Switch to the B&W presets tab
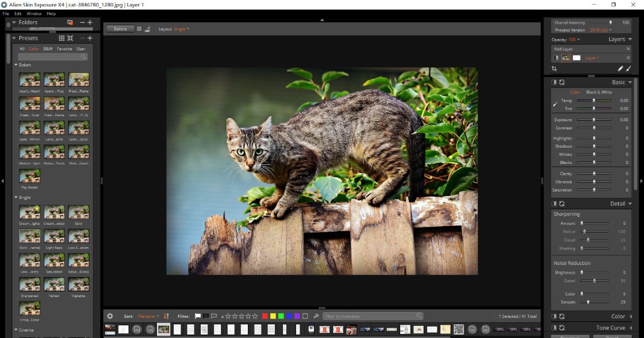 48,49
